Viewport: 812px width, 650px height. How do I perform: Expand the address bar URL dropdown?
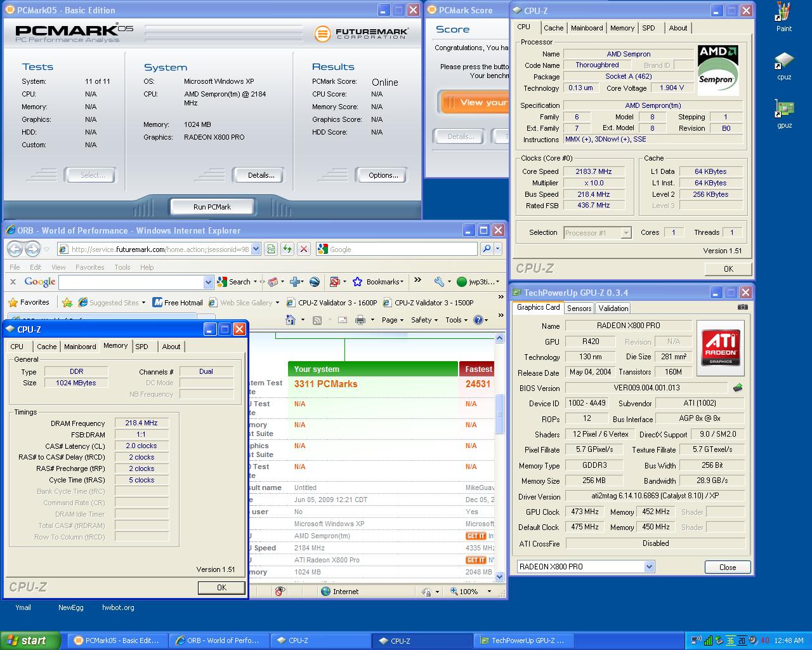[256, 249]
